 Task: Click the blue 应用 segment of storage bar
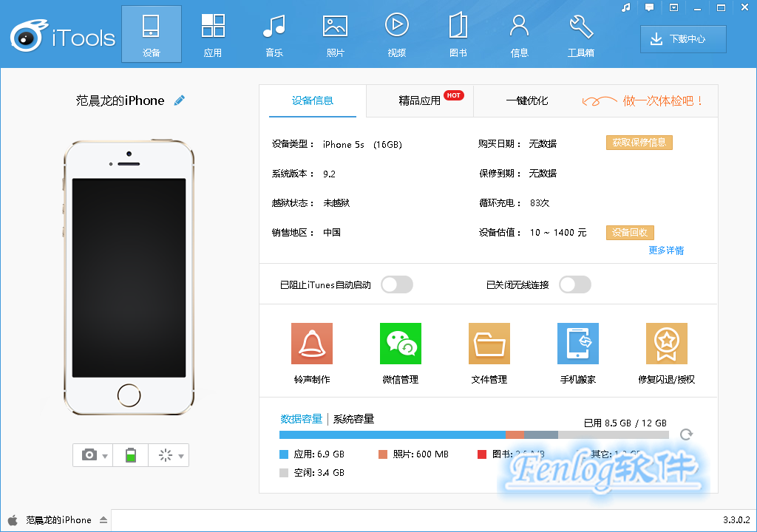coord(393,435)
